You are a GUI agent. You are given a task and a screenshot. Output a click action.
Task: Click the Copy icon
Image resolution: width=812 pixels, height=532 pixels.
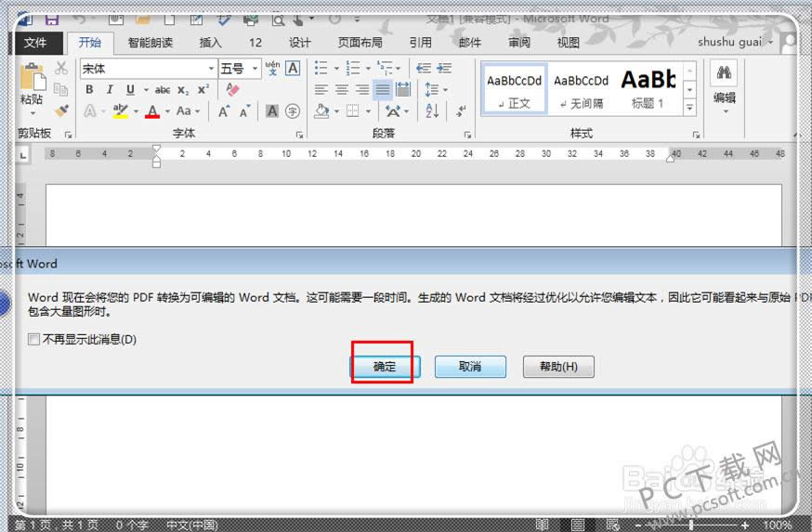pos(61,89)
